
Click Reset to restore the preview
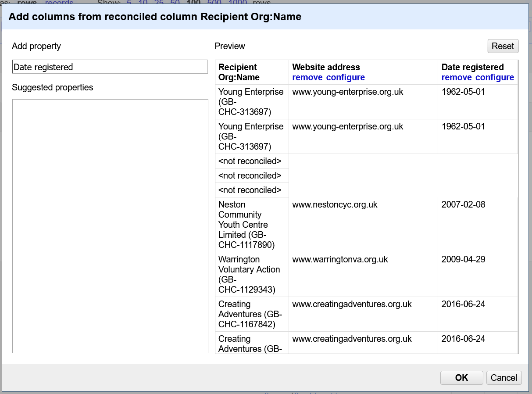click(503, 46)
